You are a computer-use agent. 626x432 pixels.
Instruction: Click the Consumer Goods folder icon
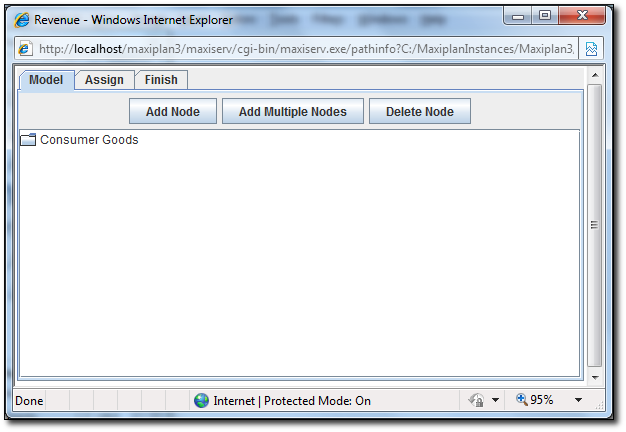[x=28, y=140]
